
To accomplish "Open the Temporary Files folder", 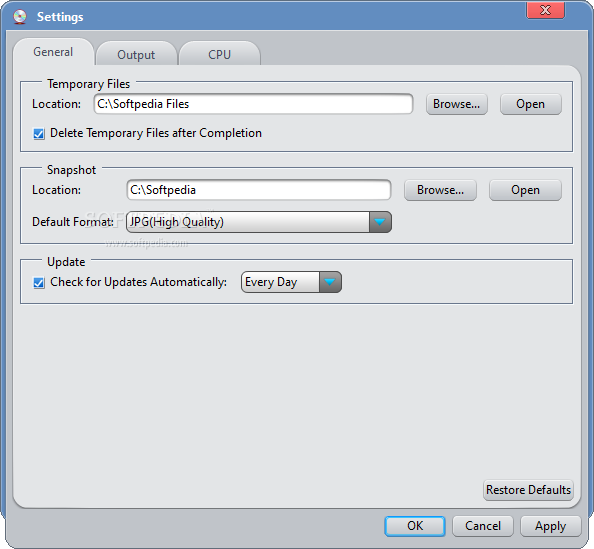I will click(530, 104).
